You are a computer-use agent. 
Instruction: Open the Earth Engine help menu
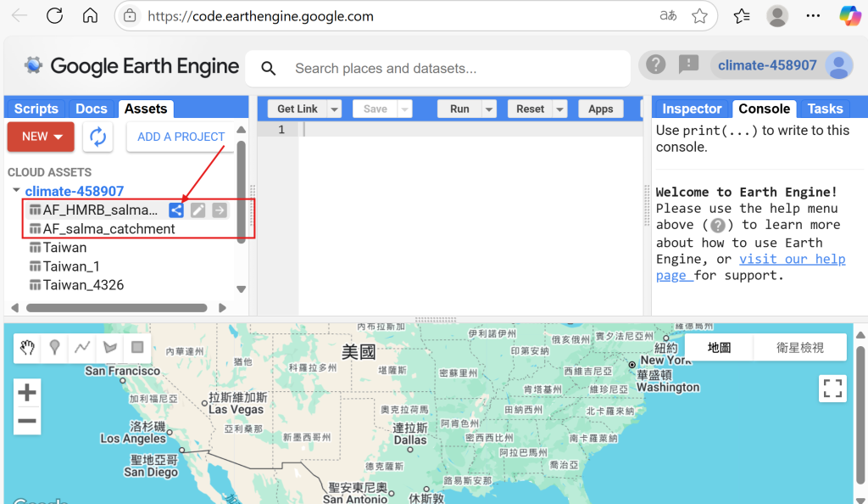coord(655,64)
